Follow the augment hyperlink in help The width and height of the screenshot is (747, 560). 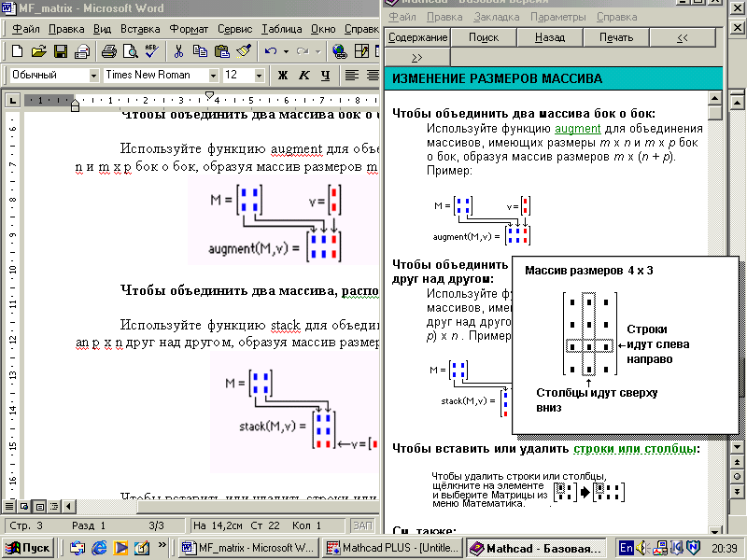click(x=577, y=129)
